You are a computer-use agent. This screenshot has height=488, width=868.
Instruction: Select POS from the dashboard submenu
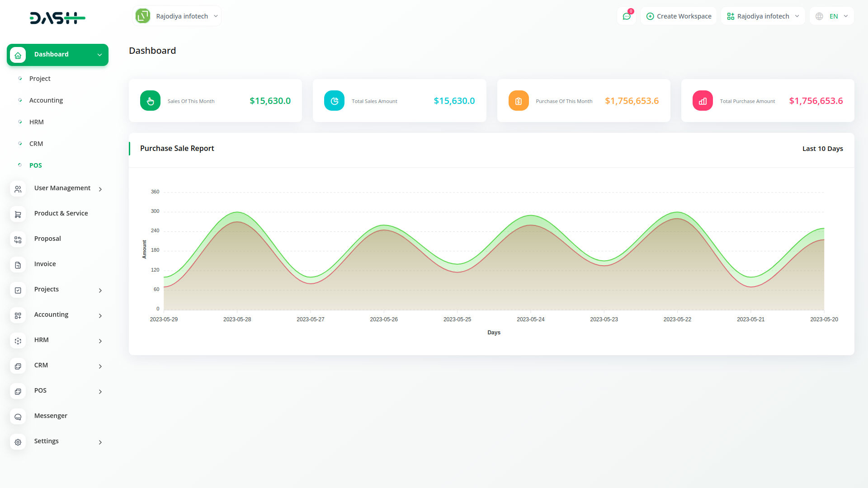[x=36, y=165]
